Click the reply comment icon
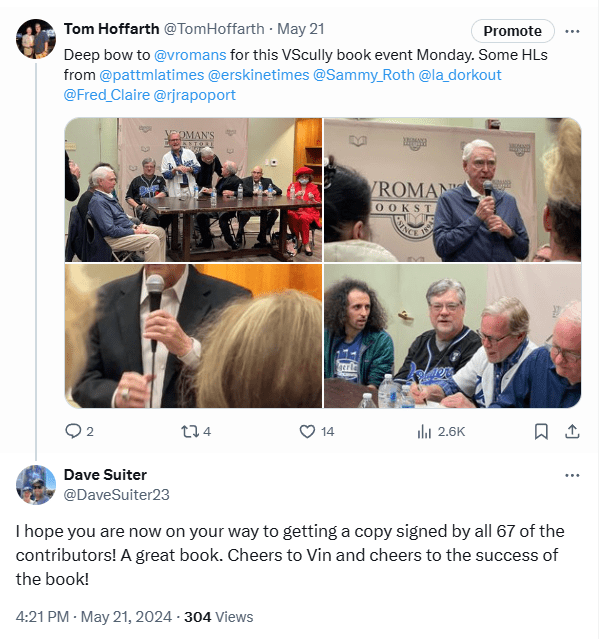The image size is (602, 639). click(73, 431)
